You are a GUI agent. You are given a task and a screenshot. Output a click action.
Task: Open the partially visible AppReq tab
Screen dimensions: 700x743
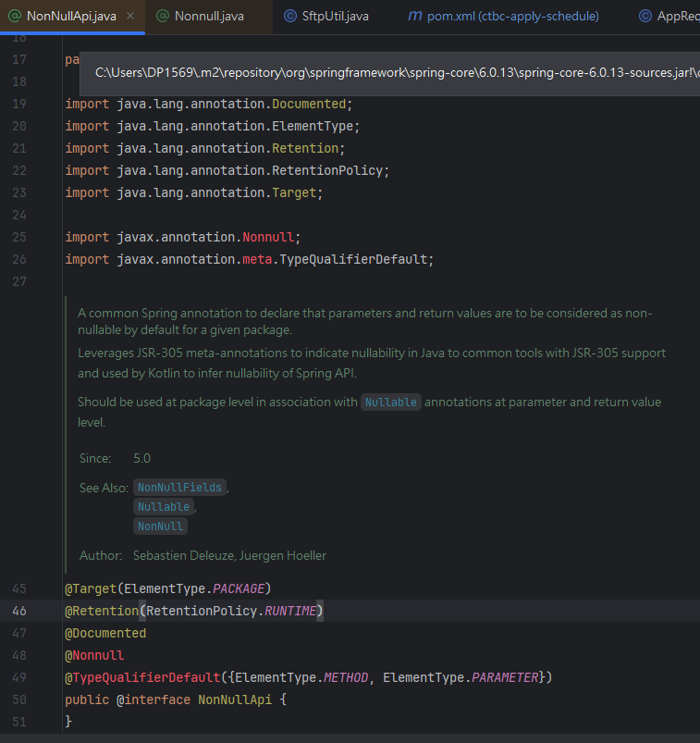click(669, 16)
